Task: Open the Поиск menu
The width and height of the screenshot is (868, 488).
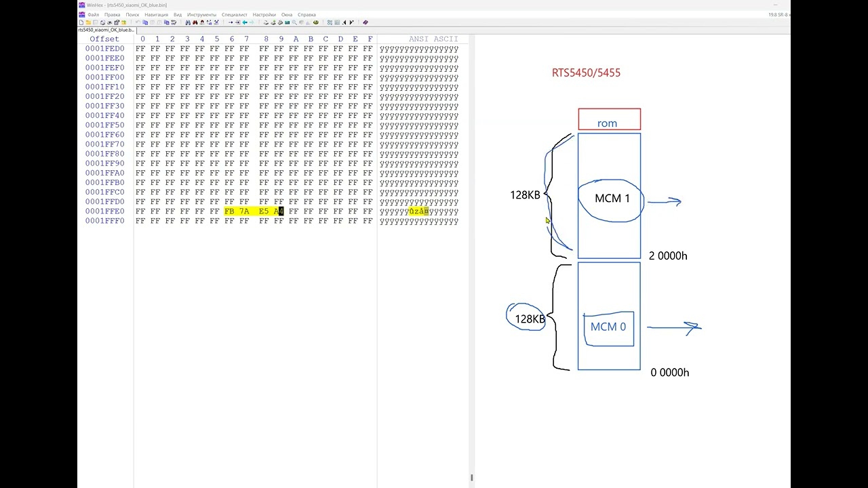Action: [x=132, y=14]
